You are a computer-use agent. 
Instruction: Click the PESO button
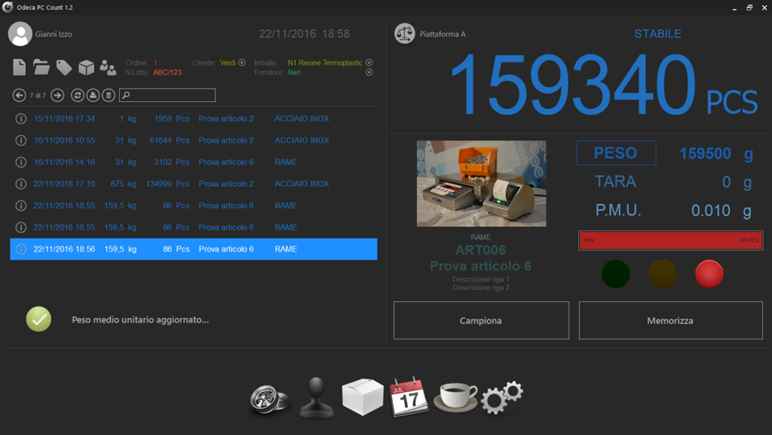(616, 153)
